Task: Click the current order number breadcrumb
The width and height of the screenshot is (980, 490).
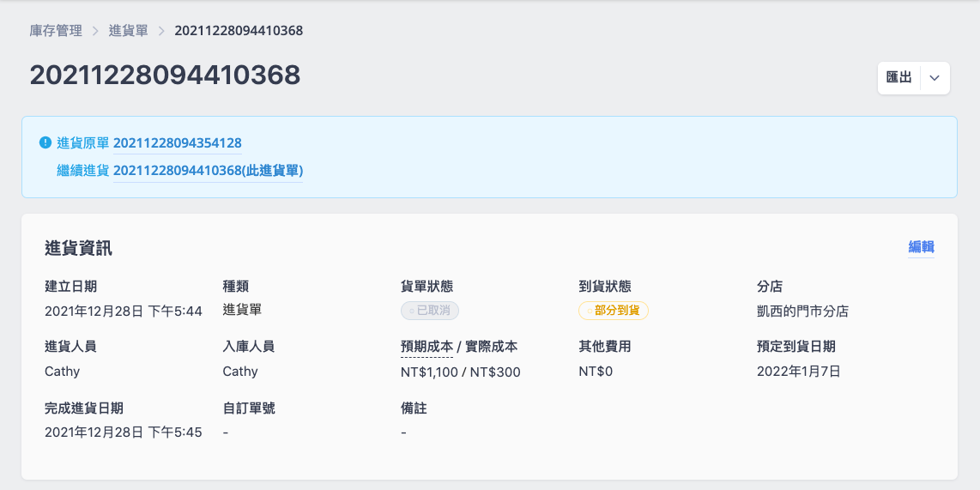Action: [239, 31]
